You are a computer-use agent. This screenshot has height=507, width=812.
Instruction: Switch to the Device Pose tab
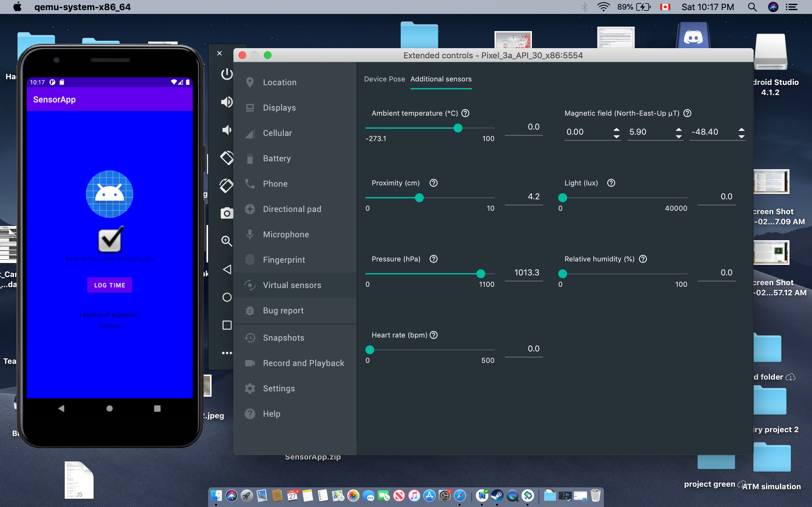(x=384, y=79)
